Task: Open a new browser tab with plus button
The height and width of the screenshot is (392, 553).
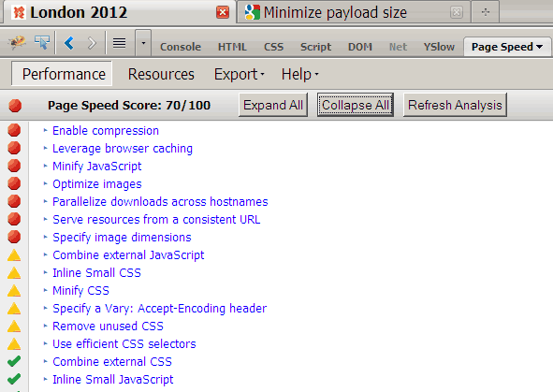Action: point(486,12)
